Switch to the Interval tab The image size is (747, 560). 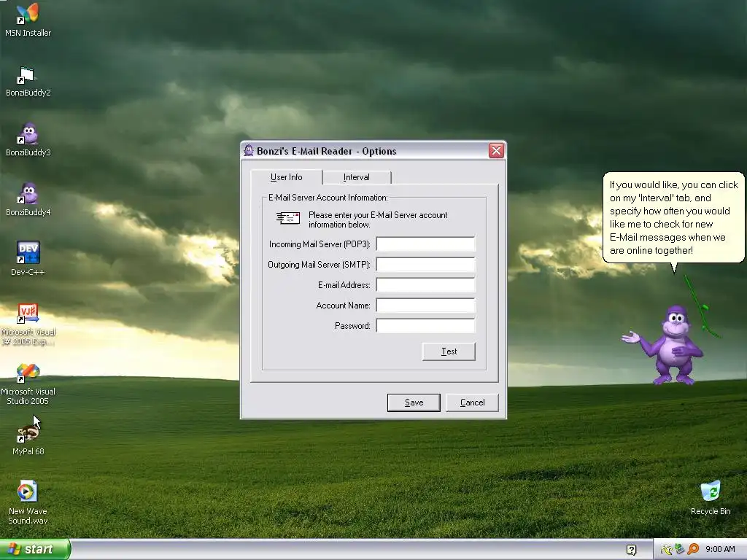tap(356, 177)
